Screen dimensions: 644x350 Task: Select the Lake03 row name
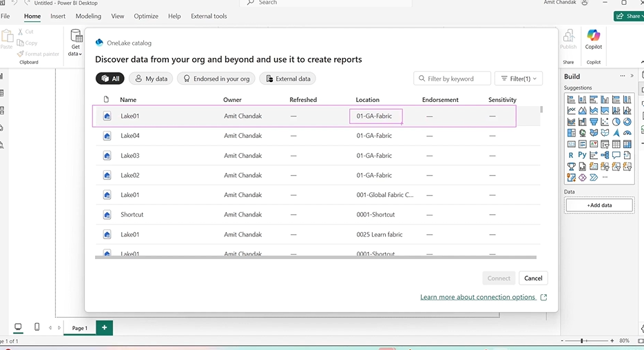pyautogui.click(x=129, y=155)
